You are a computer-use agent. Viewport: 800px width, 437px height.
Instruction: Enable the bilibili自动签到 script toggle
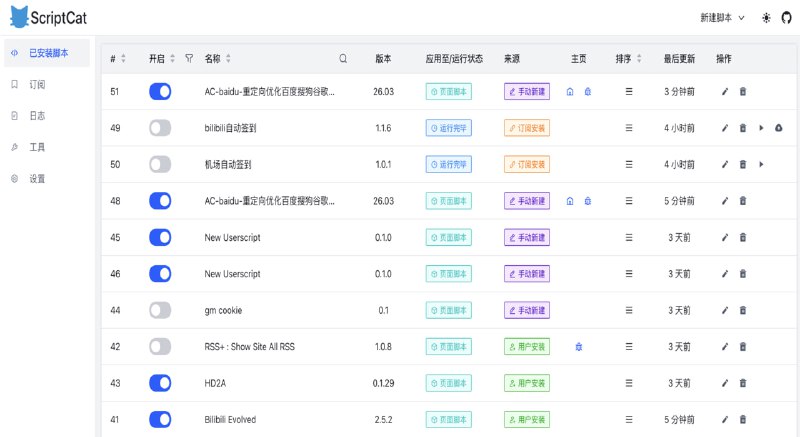[x=160, y=128]
